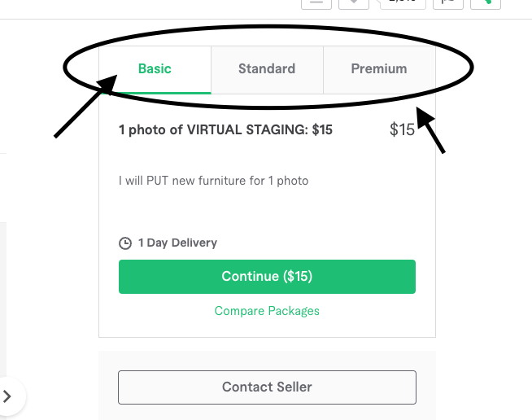This screenshot has height=420, width=532.
Task: Click the clock icon beside delivery time
Action: (125, 243)
